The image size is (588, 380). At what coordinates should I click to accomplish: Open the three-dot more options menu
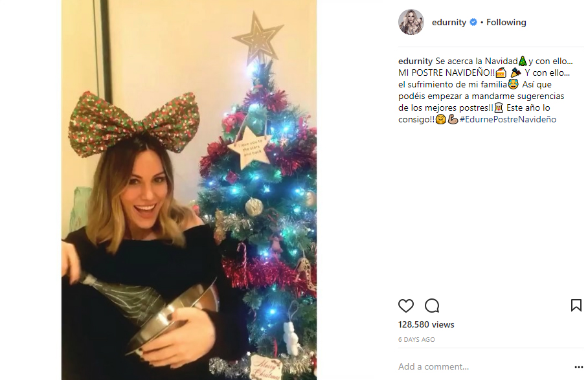tap(579, 367)
